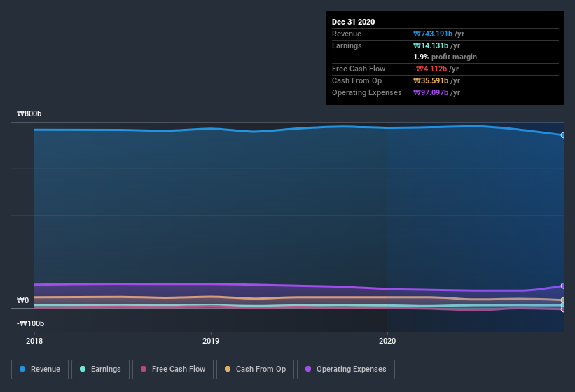
Task: Toggle the Free Cash Flow legend button
Action: (173, 370)
